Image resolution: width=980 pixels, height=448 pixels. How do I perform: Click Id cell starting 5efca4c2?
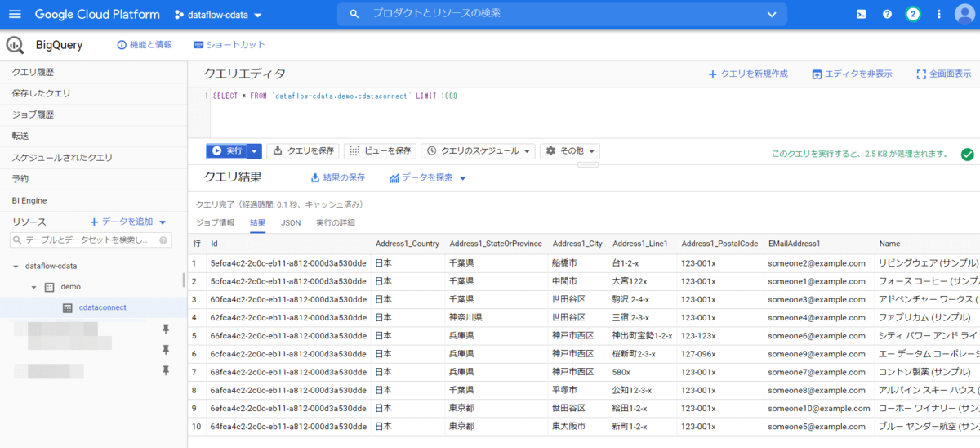point(288,263)
